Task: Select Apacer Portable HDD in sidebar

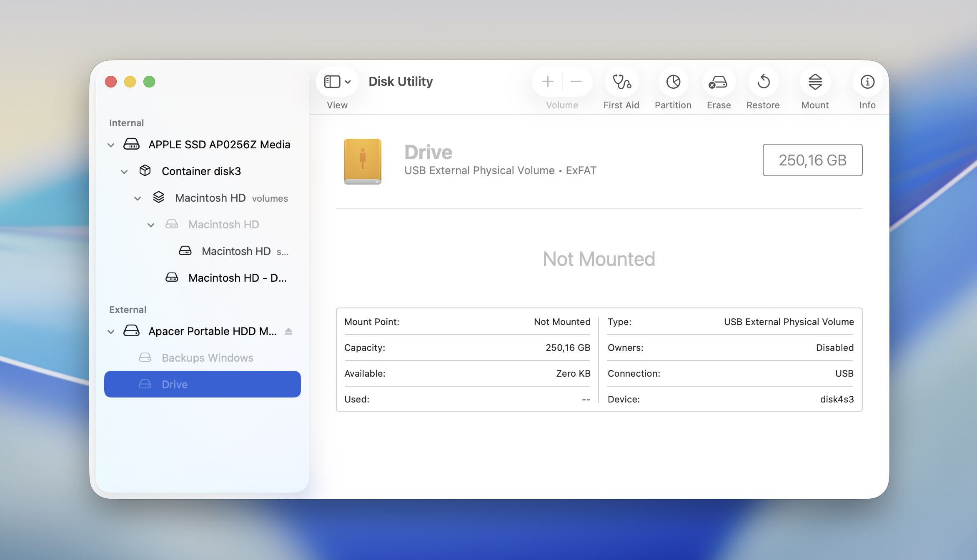Action: pos(203,331)
